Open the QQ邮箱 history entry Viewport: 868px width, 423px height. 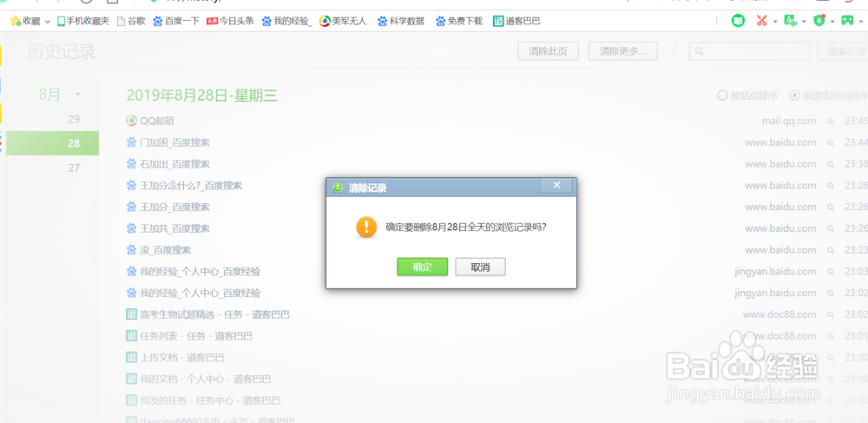tap(157, 121)
